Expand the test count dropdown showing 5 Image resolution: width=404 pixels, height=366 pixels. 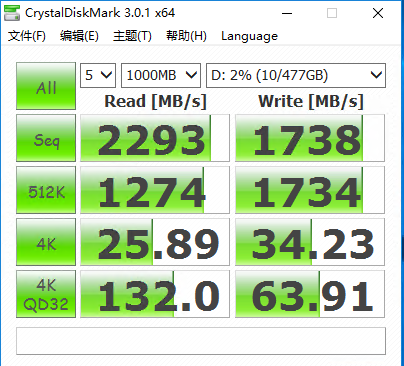(x=98, y=75)
